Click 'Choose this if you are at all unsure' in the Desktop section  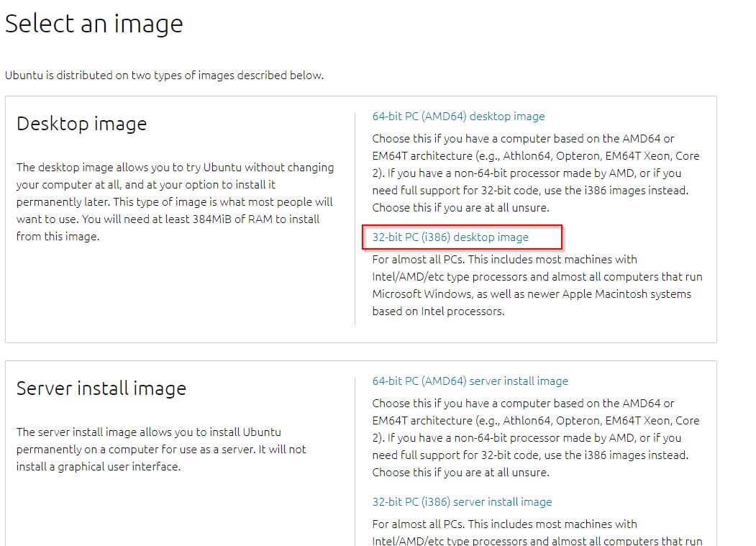click(460, 207)
